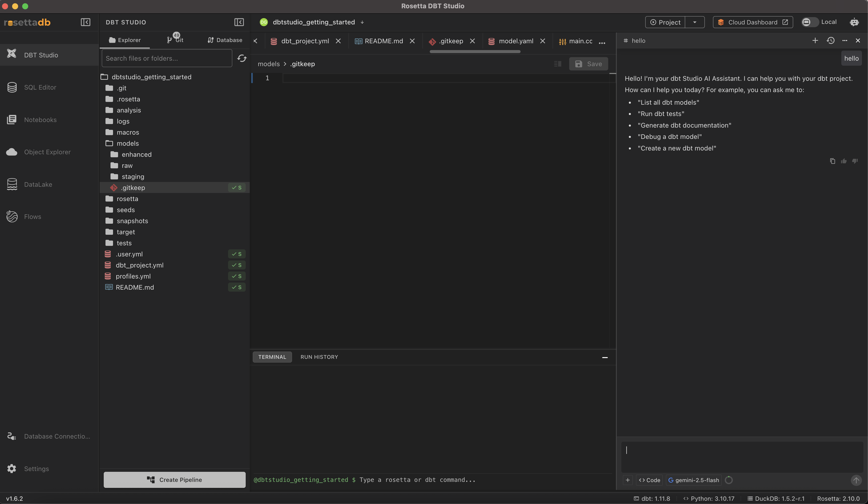
Task: Open the SQL Editor section
Action: tap(49, 87)
